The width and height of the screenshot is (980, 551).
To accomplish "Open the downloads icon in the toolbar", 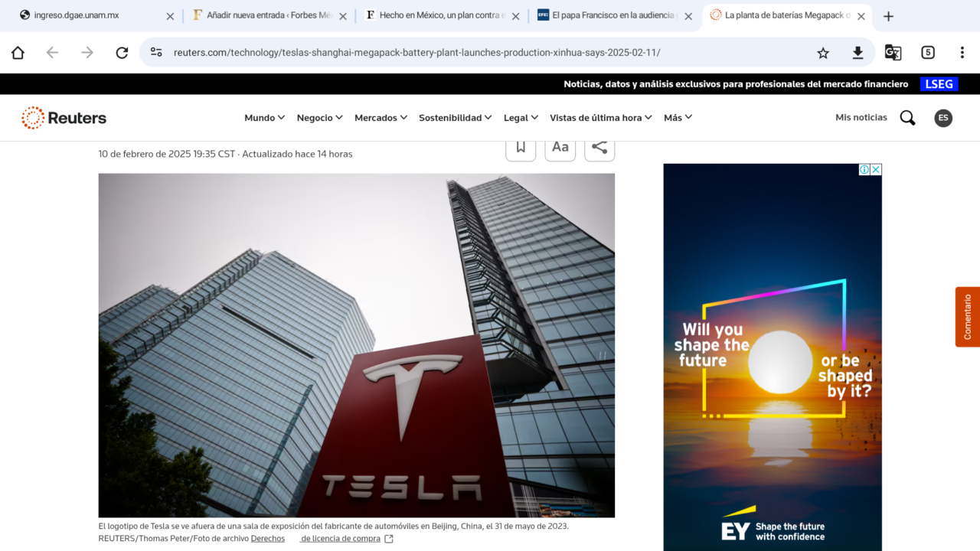I will click(857, 53).
